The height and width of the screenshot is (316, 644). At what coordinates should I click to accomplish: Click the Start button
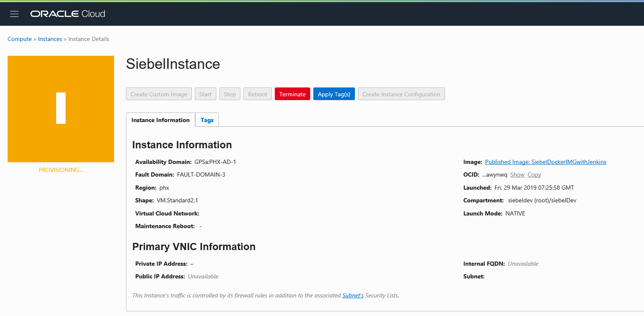pyautogui.click(x=205, y=93)
